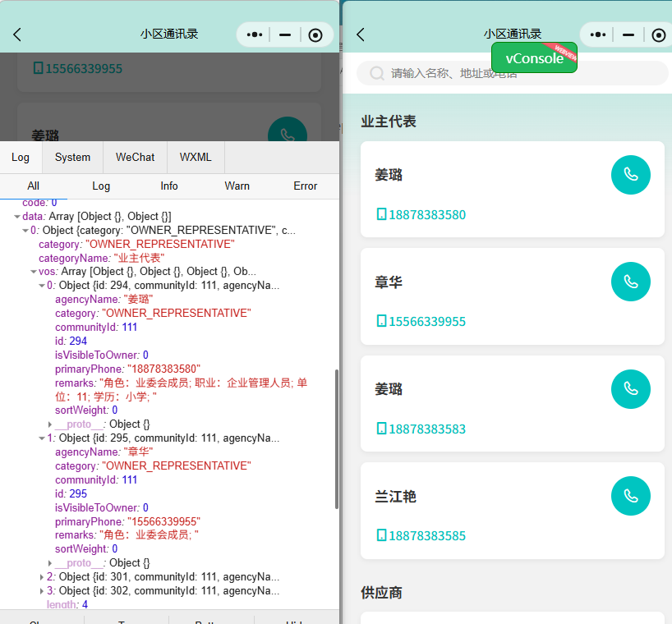The image size is (672, 624).
Task: Tap call icon for first 姜璐 contact
Action: pyautogui.click(x=630, y=174)
